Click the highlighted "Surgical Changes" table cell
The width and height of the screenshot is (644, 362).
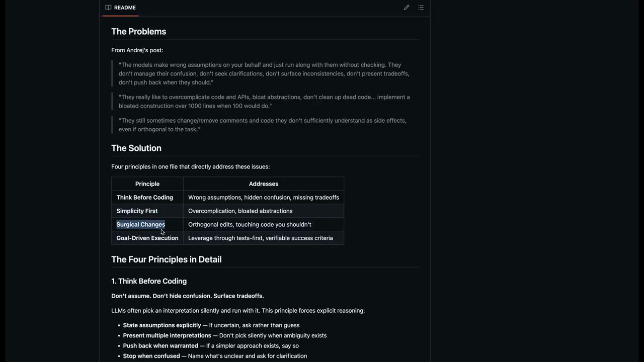tap(147, 225)
